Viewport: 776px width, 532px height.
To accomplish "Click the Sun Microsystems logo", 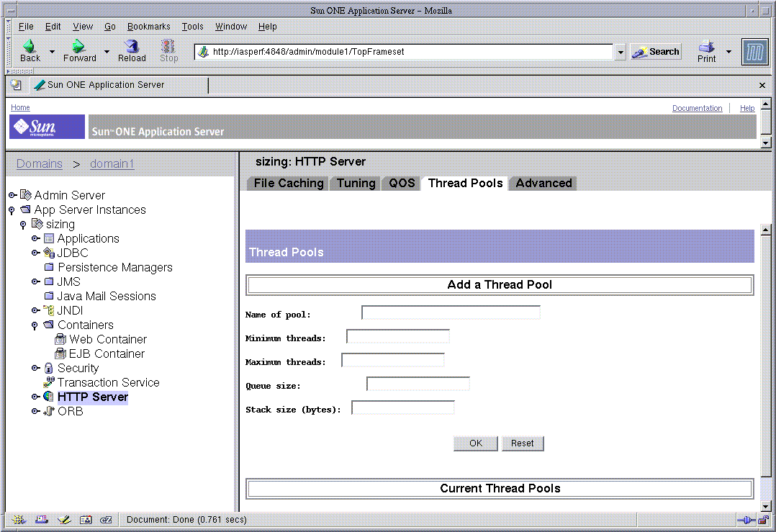I will point(47,127).
